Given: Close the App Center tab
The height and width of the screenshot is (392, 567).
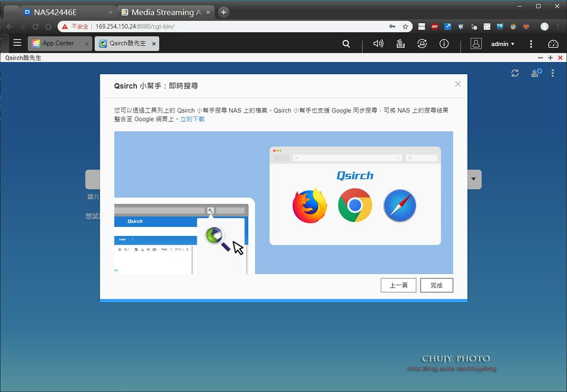Looking at the screenshot, I should (87, 44).
